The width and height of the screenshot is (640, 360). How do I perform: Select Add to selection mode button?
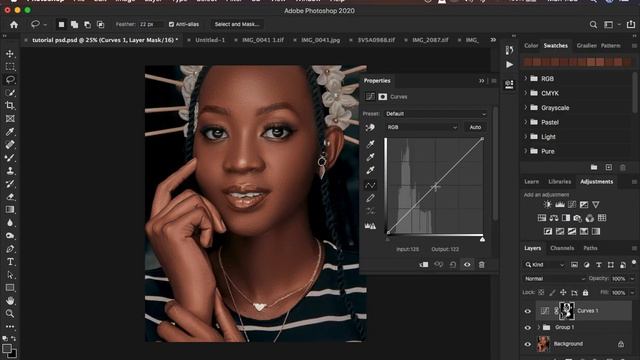tap(74, 24)
